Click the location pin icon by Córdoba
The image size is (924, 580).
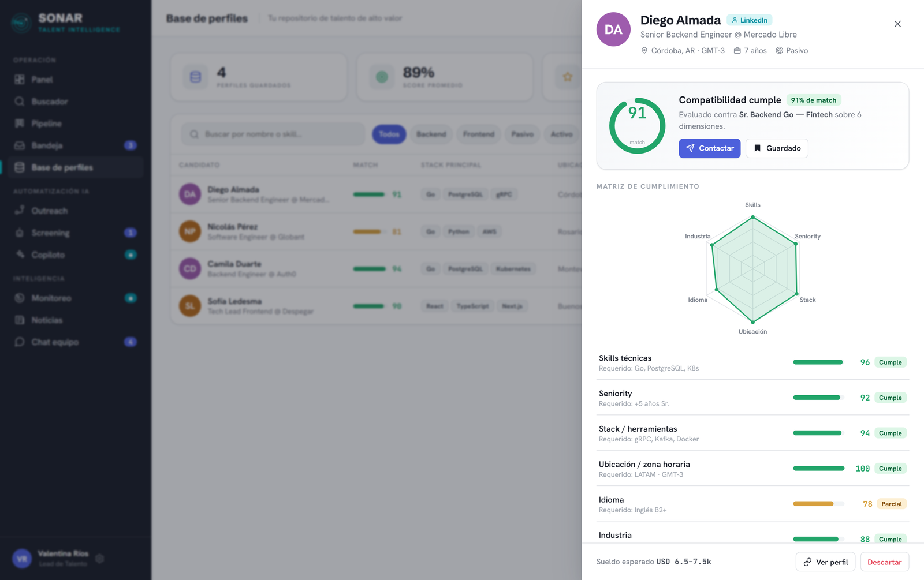(644, 51)
